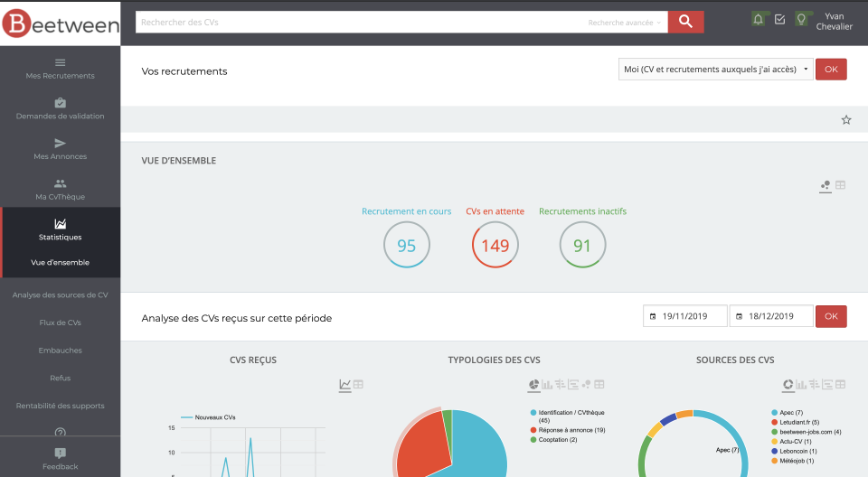868x477 pixels.
Task: Toggle 'Nouveaux CVs' legend entry
Action: [208, 417]
